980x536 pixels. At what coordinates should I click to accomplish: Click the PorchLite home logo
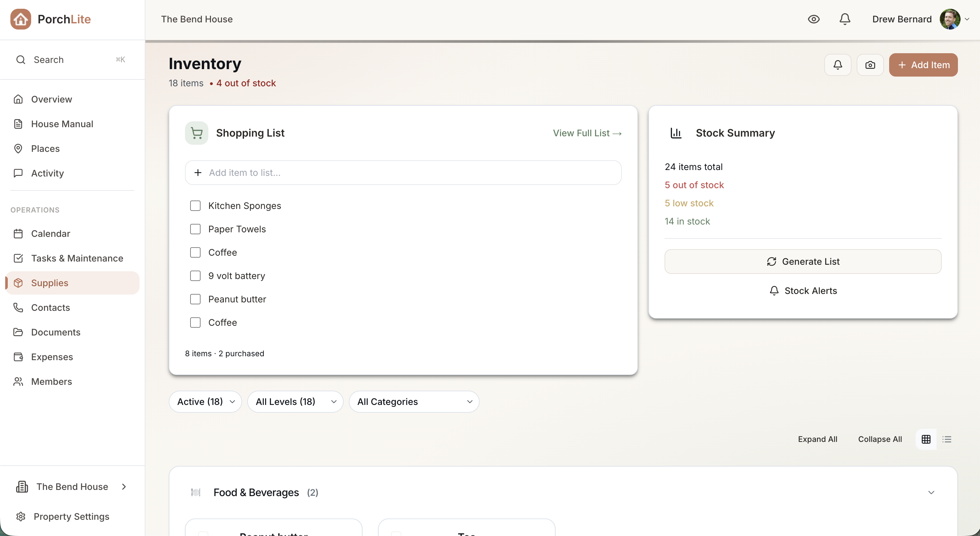(20, 19)
